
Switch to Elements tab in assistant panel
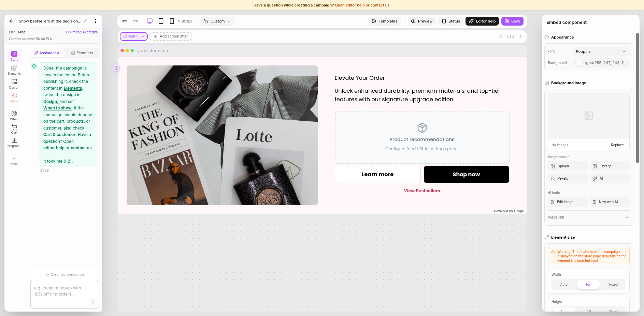(82, 53)
